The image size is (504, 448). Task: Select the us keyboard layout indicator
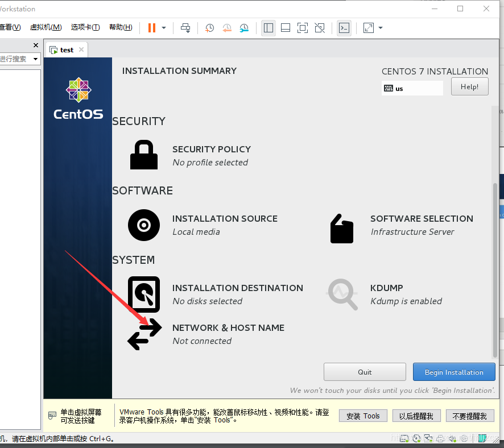pyautogui.click(x=412, y=88)
